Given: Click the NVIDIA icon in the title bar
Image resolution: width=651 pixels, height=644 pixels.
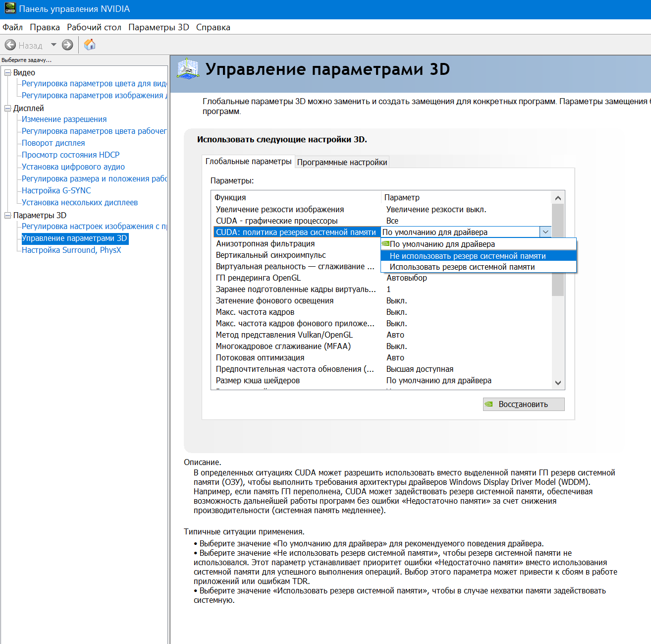Looking at the screenshot, I should point(9,9).
